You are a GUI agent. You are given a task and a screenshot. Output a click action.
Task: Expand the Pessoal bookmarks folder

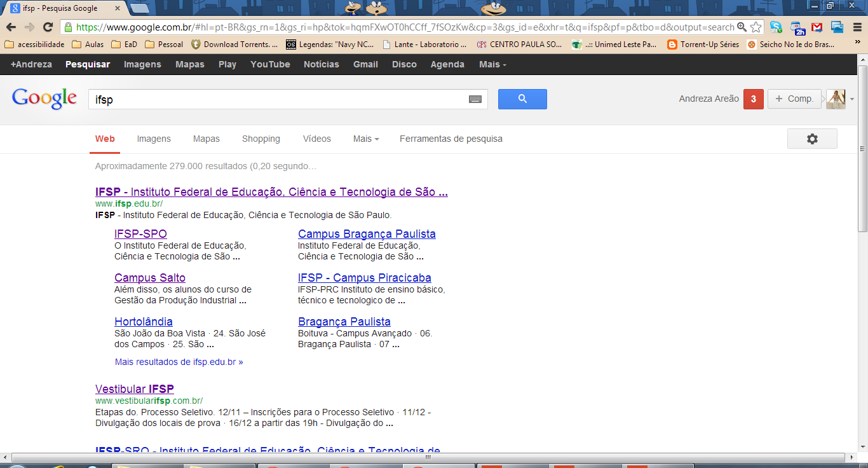[x=164, y=45]
